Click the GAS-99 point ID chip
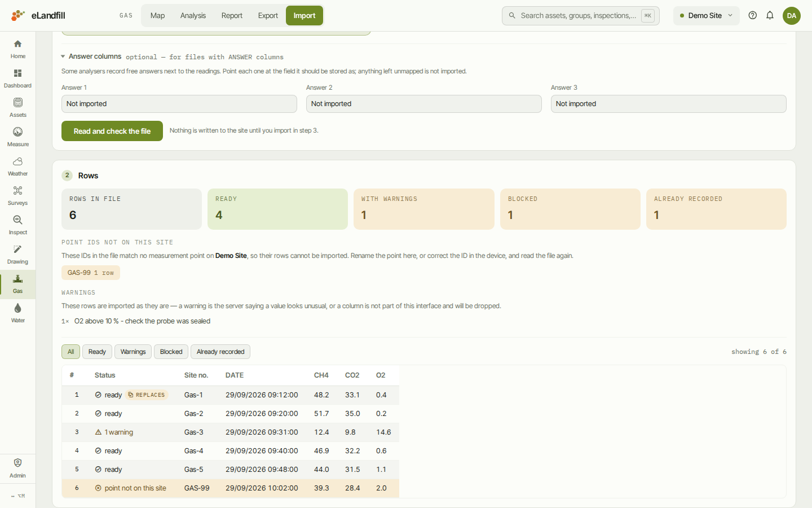The image size is (812, 508). pos(91,273)
